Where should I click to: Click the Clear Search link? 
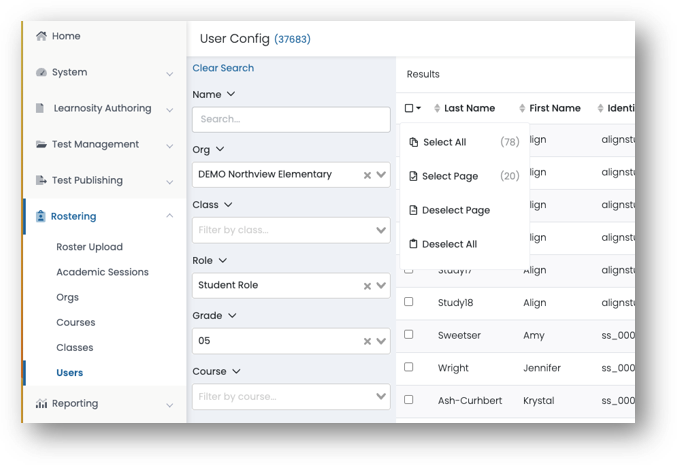click(x=223, y=68)
